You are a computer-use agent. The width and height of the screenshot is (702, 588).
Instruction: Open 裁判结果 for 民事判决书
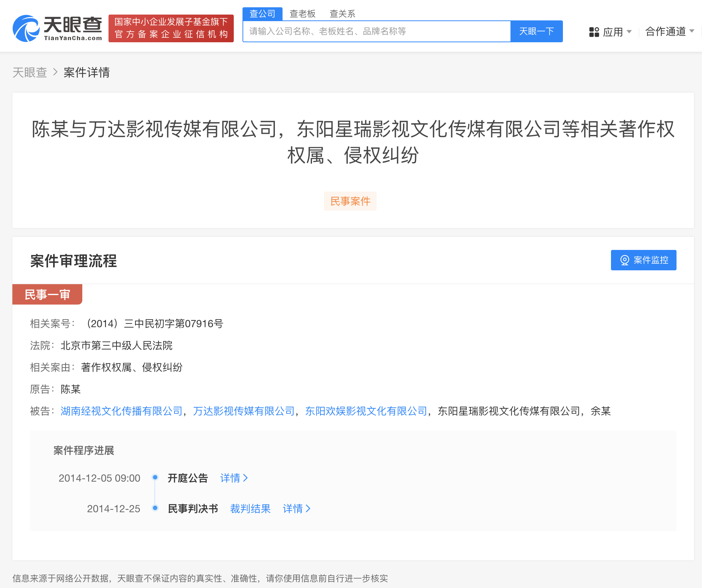tap(251, 509)
